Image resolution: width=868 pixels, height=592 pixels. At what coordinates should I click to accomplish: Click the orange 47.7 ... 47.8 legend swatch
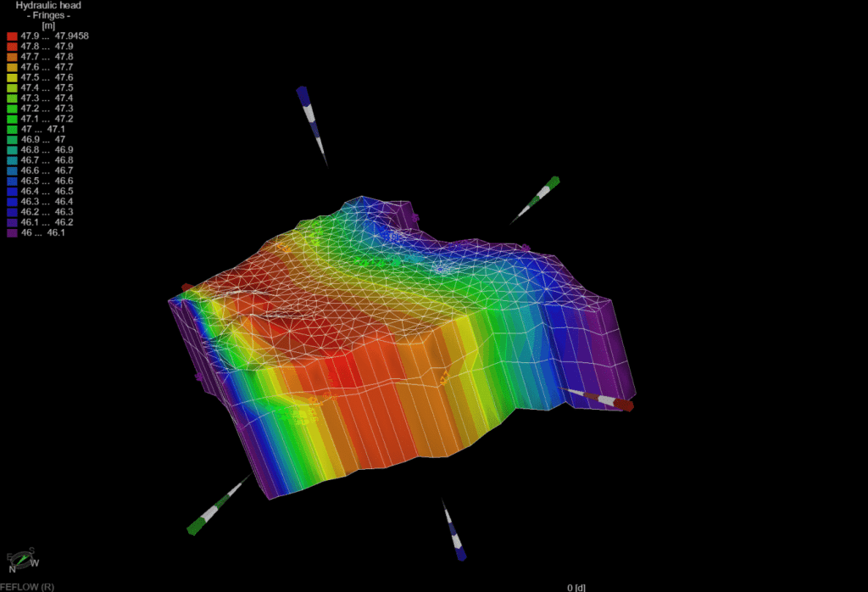pos(12,57)
